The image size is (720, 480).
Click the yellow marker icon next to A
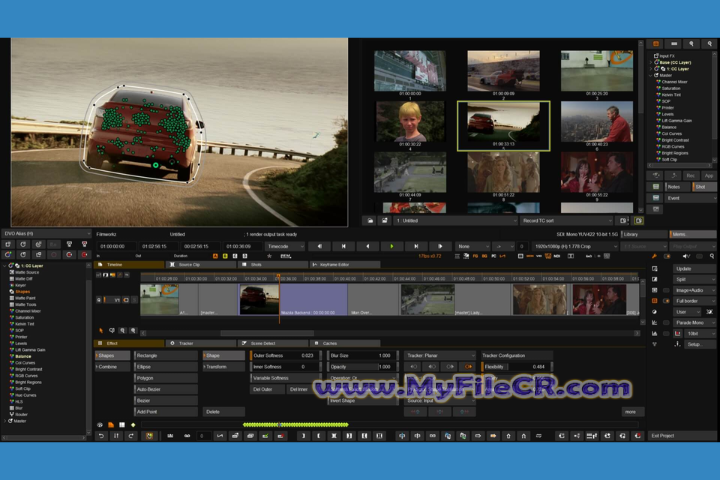[225, 256]
